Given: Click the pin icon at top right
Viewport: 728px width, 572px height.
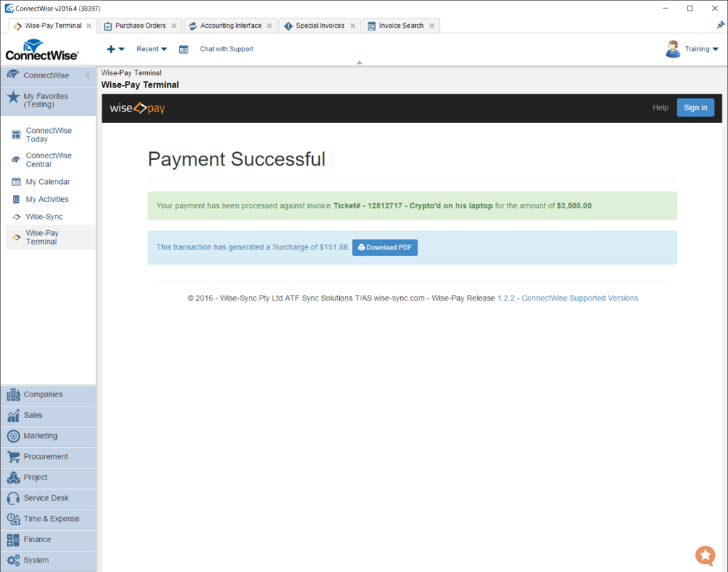Looking at the screenshot, I should [x=720, y=25].
